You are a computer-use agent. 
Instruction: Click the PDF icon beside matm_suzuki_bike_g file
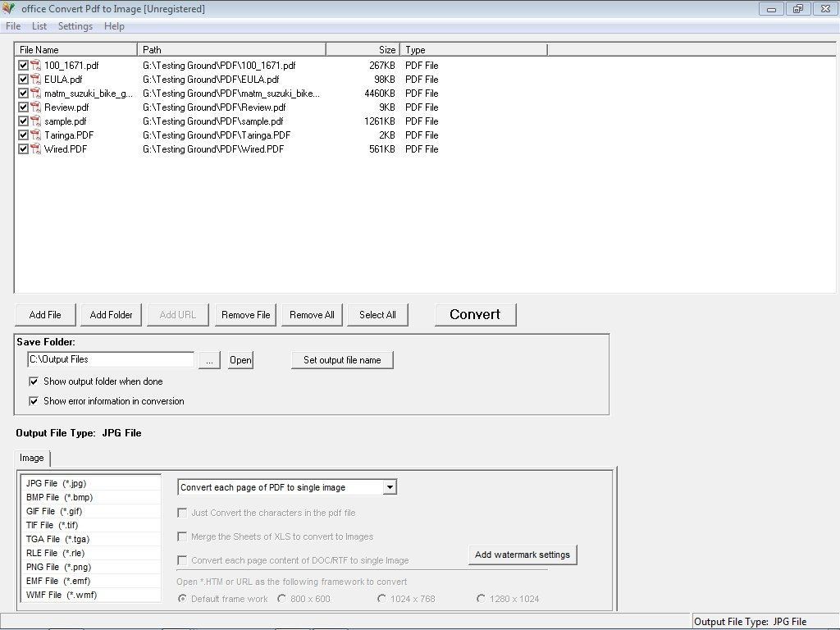click(x=34, y=94)
